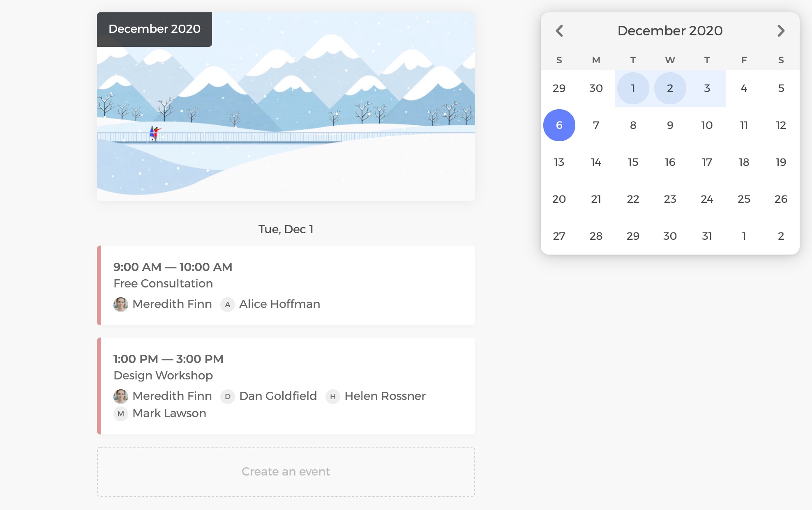The width and height of the screenshot is (812, 510).
Task: Click Mark Lawson's 'M' avatar badge
Action: [x=120, y=414]
